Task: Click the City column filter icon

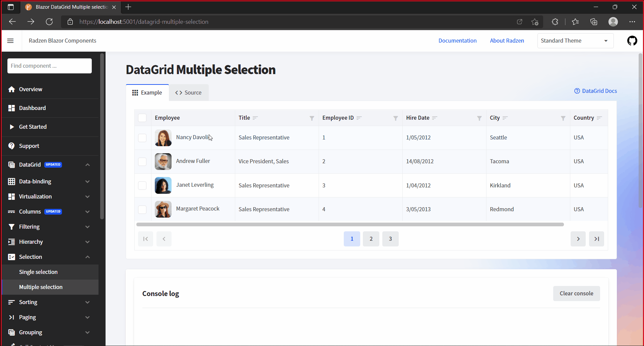Action: 563,118
